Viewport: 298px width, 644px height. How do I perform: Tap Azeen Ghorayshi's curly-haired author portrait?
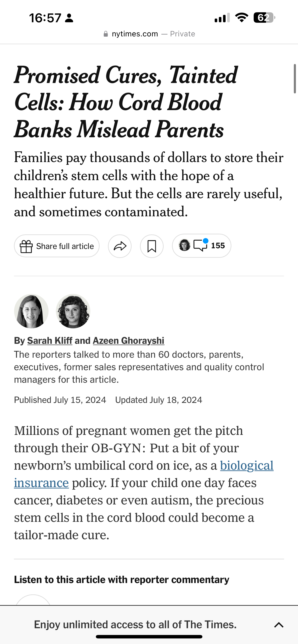point(73,311)
